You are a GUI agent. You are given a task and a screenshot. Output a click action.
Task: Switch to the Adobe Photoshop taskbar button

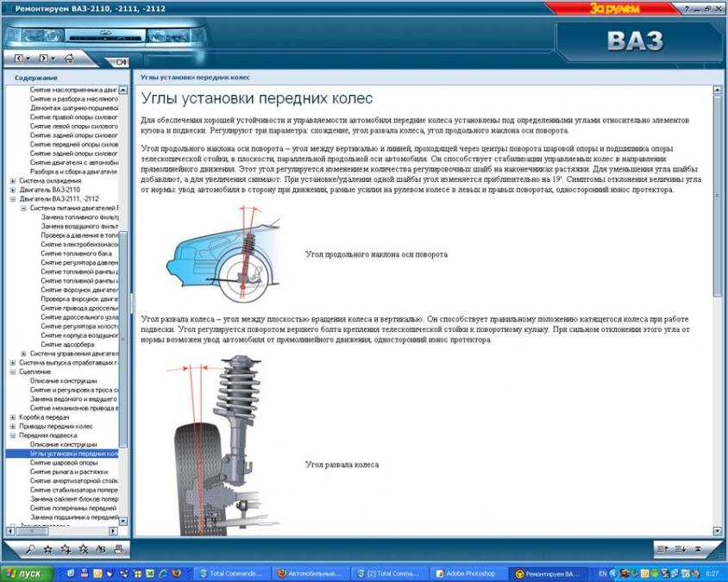(468, 574)
